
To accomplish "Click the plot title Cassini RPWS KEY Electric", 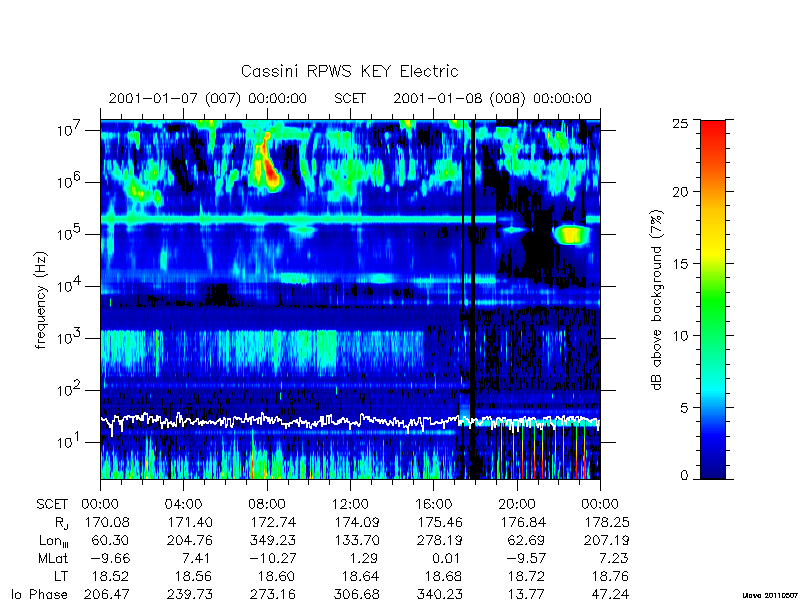I will [349, 71].
